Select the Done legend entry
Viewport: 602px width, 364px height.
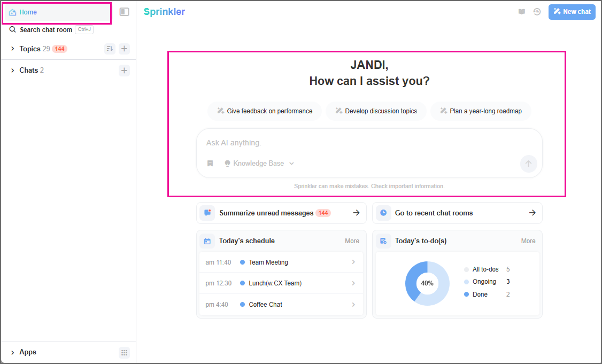[487, 295]
